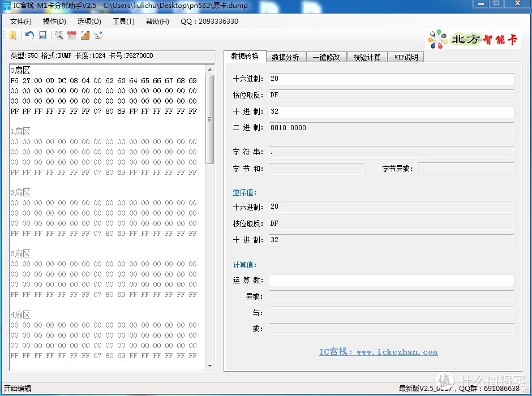
Task: Click the 运算数 input field
Action: 391,280
